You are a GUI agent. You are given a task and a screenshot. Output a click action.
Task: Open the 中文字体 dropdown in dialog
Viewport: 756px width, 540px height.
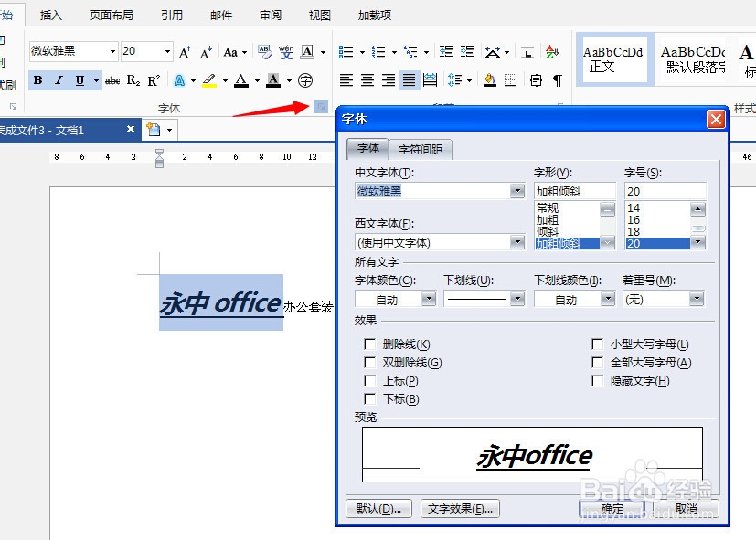[x=517, y=191]
